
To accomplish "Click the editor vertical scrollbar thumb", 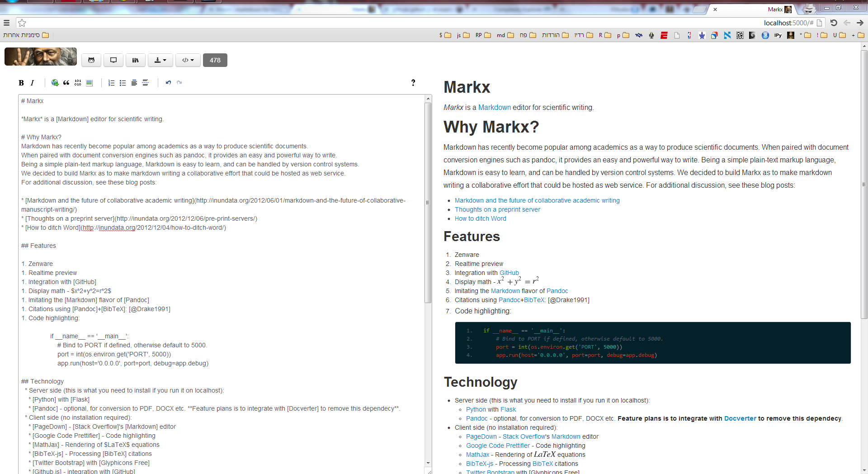I will (x=428, y=203).
